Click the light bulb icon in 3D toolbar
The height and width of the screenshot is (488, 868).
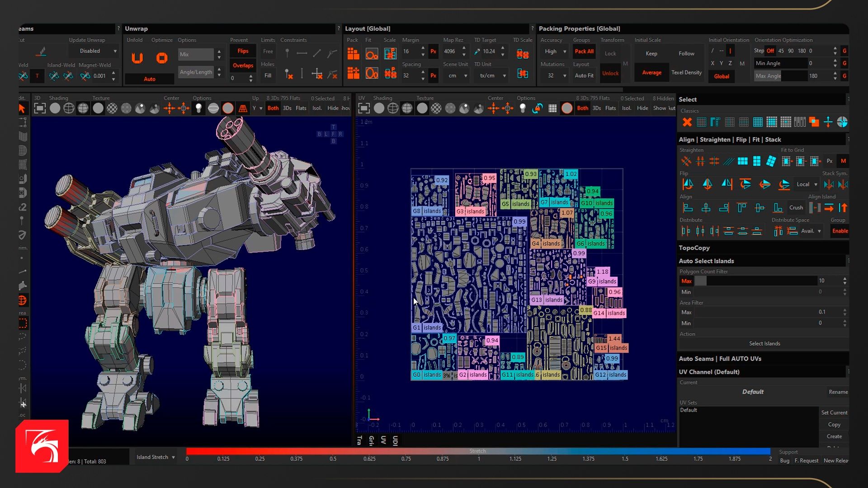[x=198, y=108]
